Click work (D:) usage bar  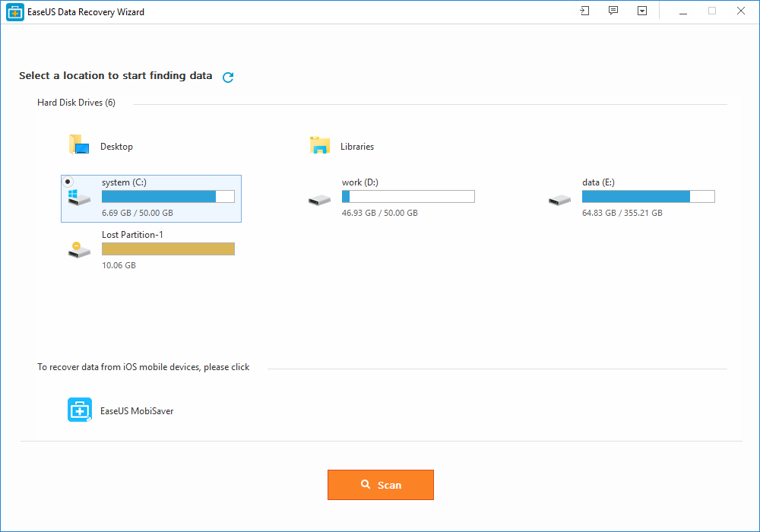coord(408,196)
